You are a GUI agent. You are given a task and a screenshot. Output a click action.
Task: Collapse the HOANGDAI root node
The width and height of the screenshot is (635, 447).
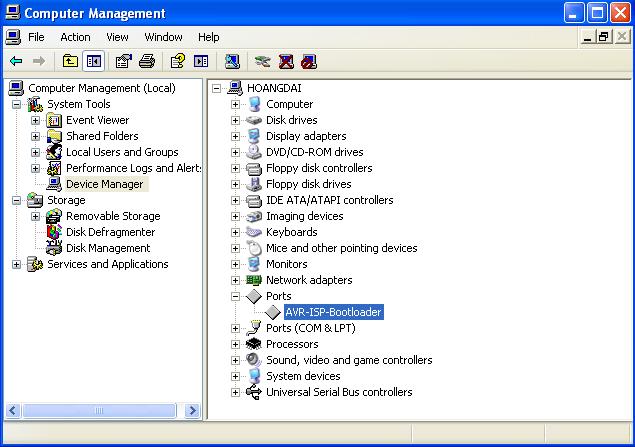(x=217, y=88)
